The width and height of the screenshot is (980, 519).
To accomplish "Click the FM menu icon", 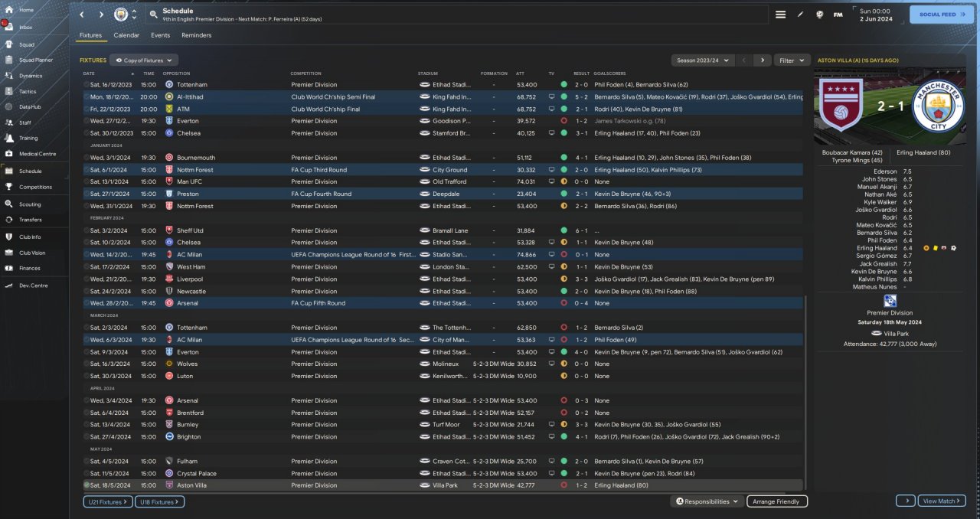I will click(838, 15).
